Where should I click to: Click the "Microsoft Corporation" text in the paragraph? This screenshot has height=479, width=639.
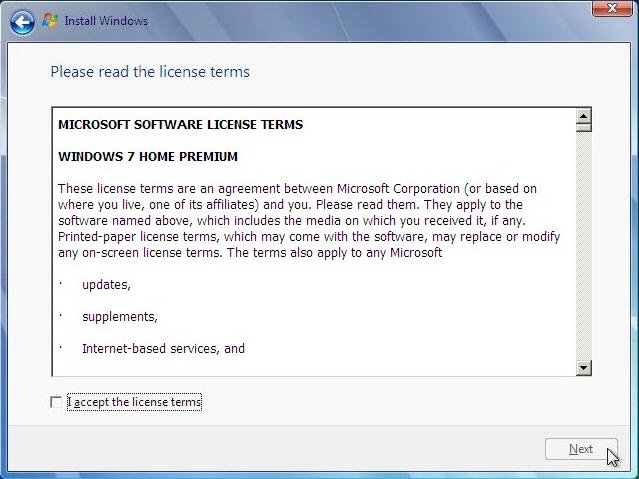(x=397, y=189)
